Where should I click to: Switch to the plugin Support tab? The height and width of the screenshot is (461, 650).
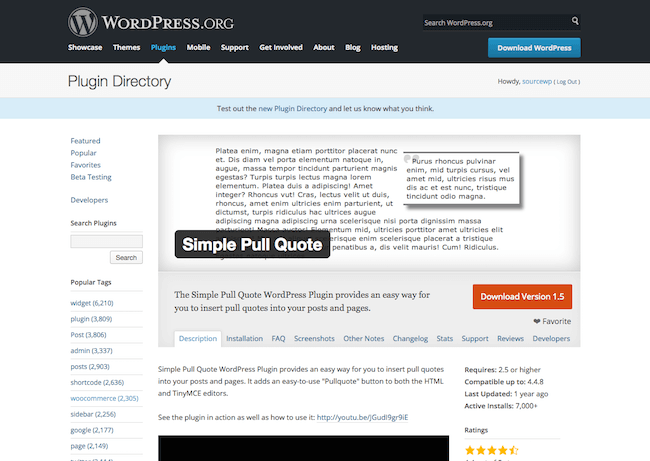[x=475, y=338]
